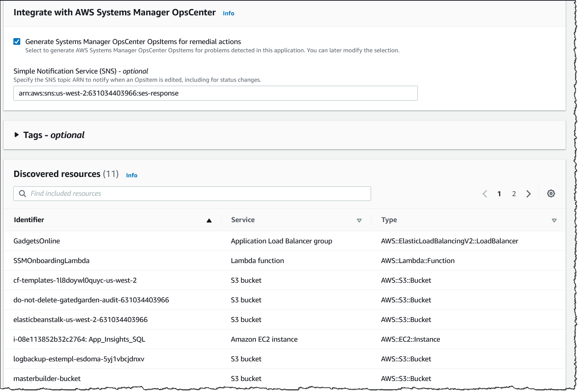579x392 pixels.
Task: Focus the Find included resources search box
Action: click(192, 193)
